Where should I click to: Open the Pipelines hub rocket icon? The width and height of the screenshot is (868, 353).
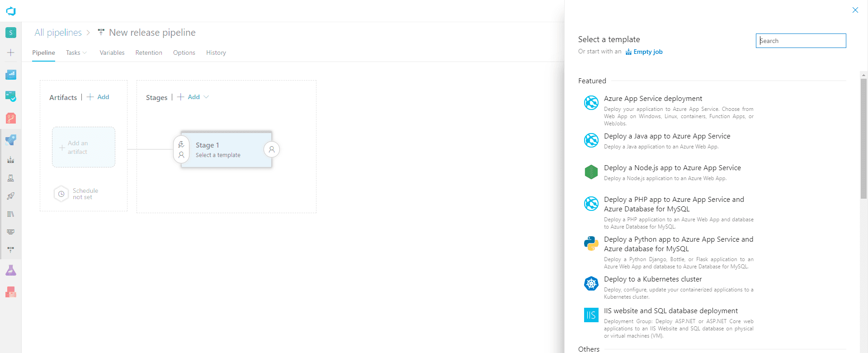(11, 140)
